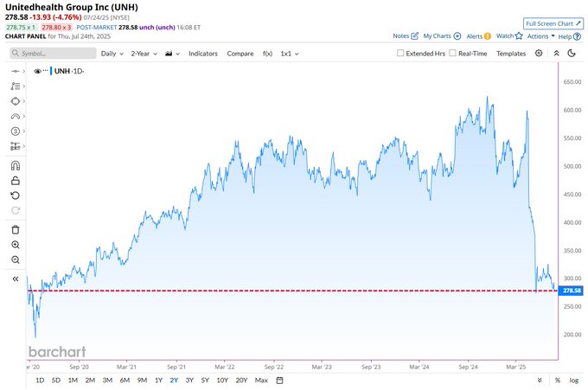Select the magnet snap tool
Image resolution: width=588 pixels, height=390 pixels.
pos(16,166)
